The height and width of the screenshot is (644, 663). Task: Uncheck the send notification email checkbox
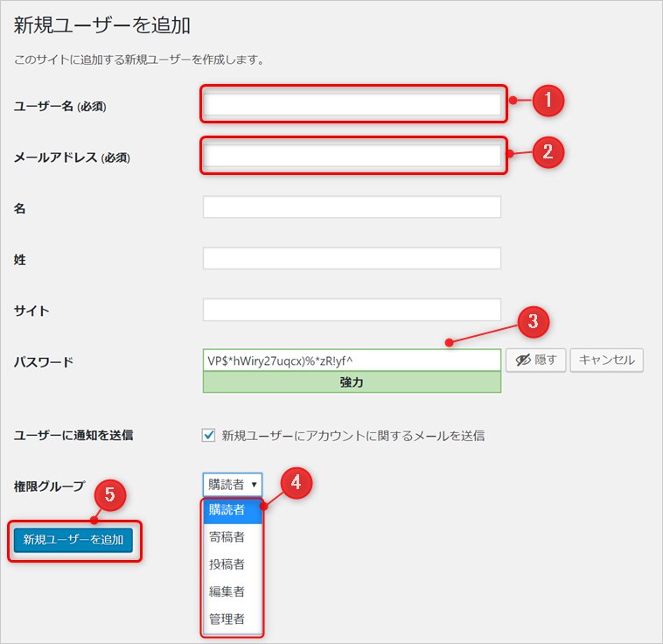[x=208, y=435]
